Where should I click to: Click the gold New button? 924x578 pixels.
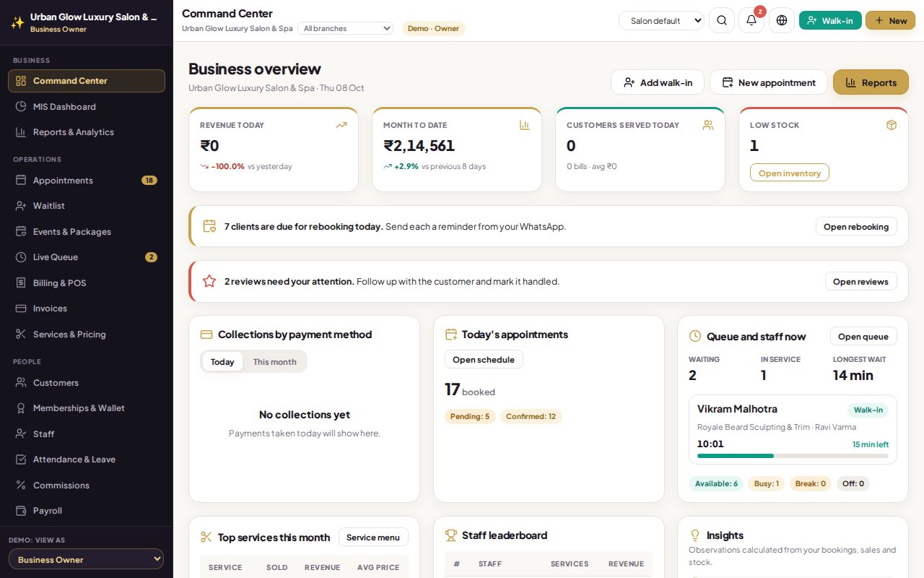click(891, 20)
